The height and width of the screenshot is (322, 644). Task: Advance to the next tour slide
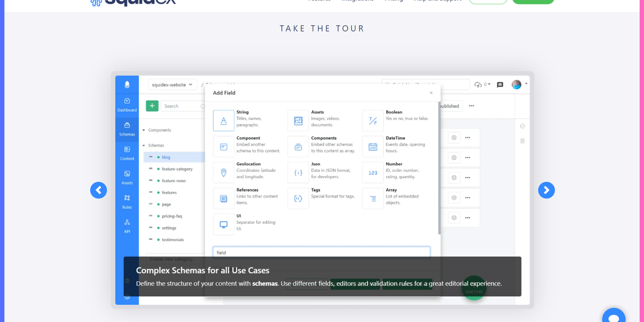tap(546, 190)
